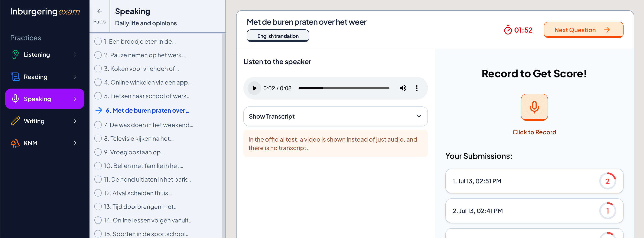Click the 'Daily life and opinions' subtitle

click(146, 23)
